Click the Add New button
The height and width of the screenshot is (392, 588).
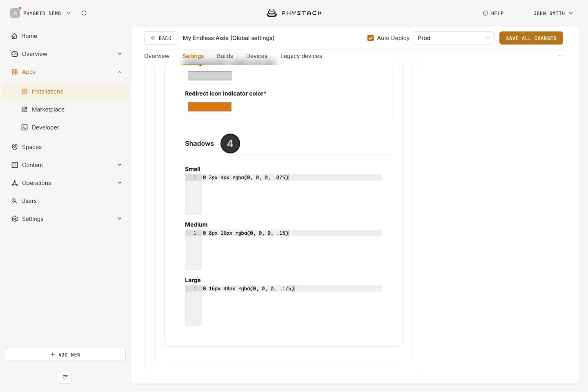coord(65,354)
